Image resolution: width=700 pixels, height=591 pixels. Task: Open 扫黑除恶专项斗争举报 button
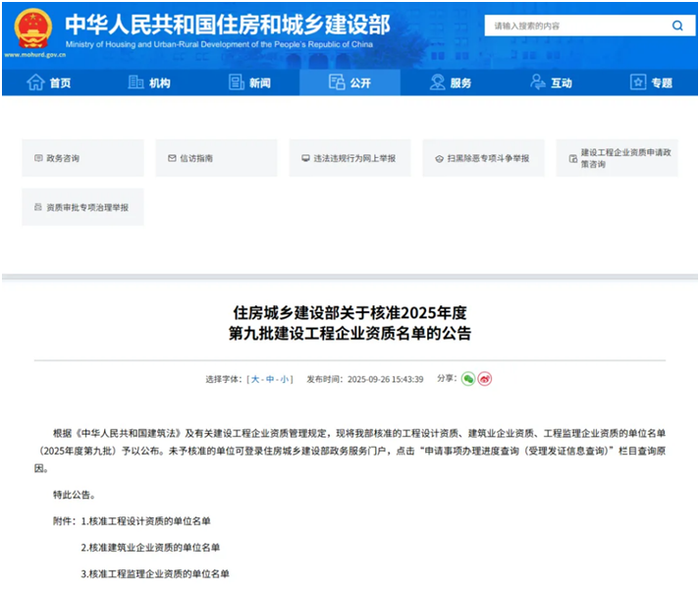pos(483,158)
